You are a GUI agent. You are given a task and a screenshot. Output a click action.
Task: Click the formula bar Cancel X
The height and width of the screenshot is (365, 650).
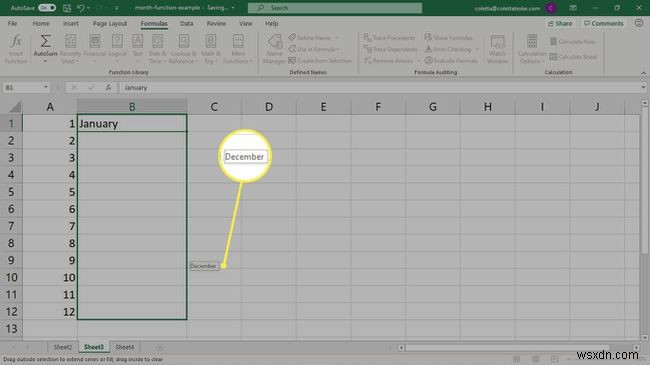point(74,88)
